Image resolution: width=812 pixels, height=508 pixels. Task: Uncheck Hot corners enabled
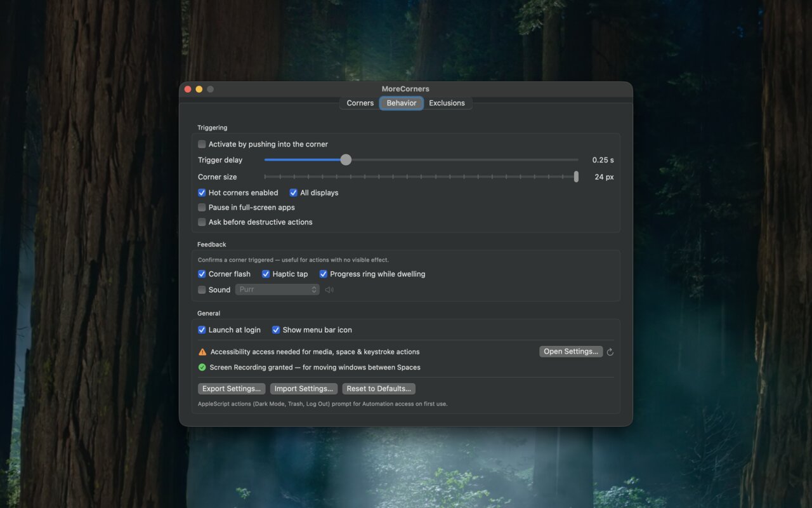(202, 192)
